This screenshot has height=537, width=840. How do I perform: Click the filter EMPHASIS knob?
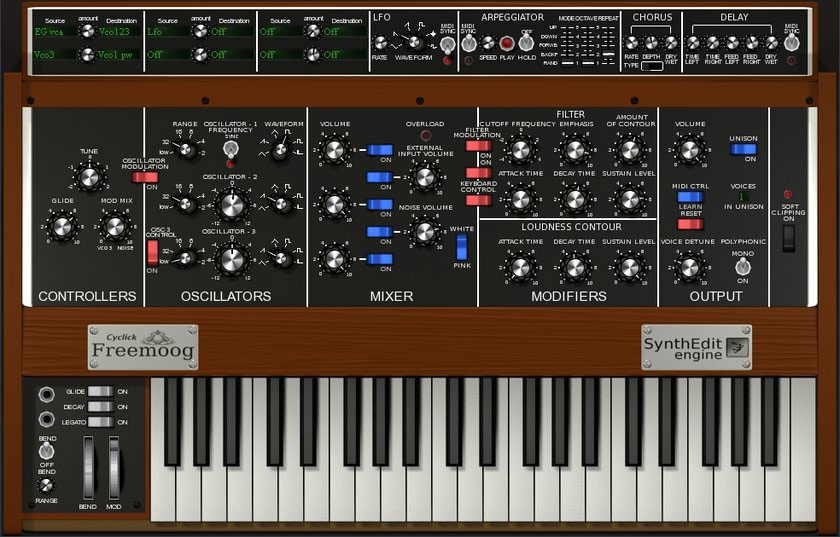tap(575, 150)
